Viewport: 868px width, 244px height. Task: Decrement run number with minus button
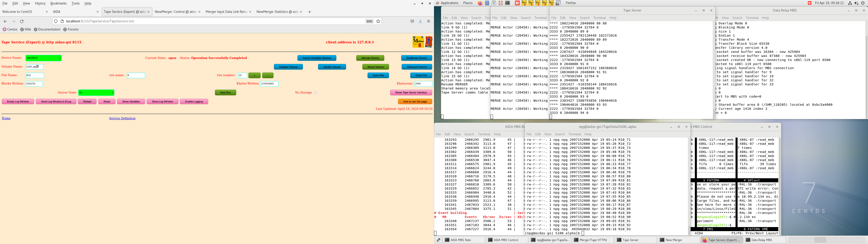(268, 75)
